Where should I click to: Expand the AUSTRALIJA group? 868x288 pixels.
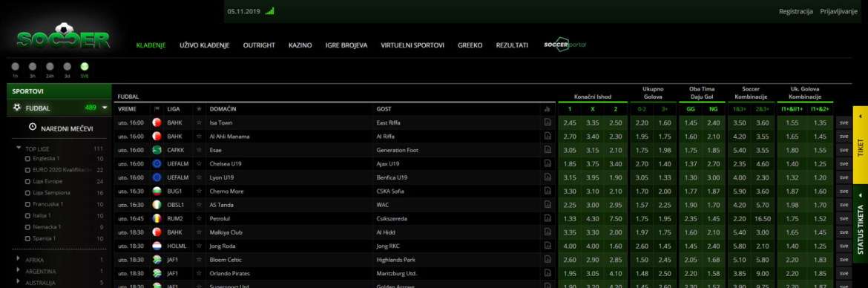(x=19, y=282)
